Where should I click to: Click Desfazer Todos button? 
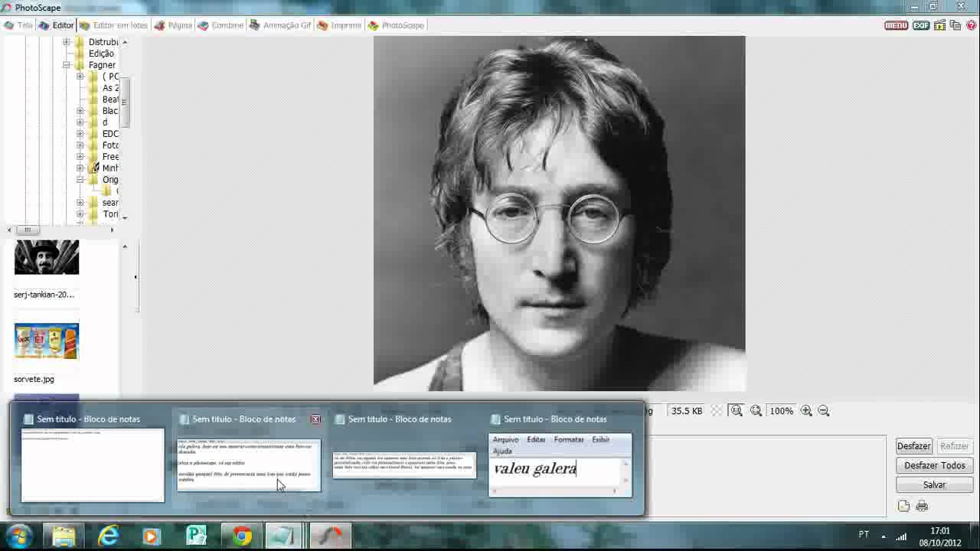pyautogui.click(x=935, y=465)
